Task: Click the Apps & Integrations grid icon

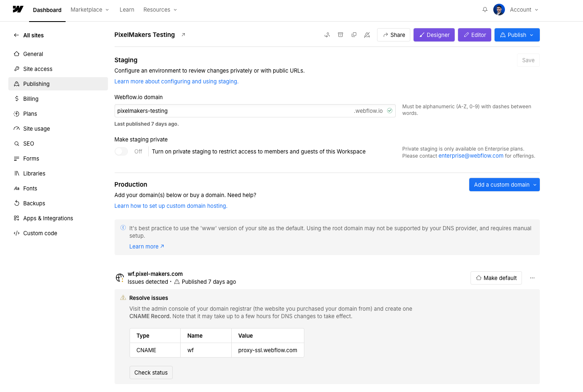Action: (17, 218)
